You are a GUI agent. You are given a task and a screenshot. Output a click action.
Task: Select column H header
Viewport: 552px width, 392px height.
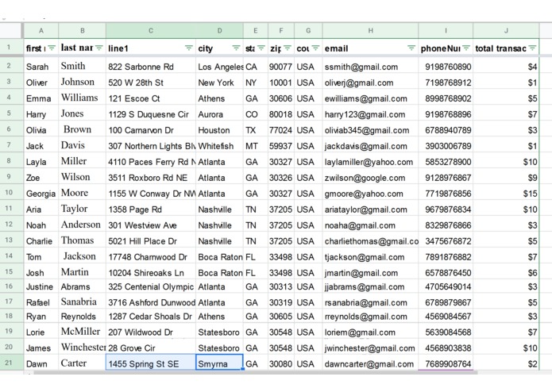point(370,31)
